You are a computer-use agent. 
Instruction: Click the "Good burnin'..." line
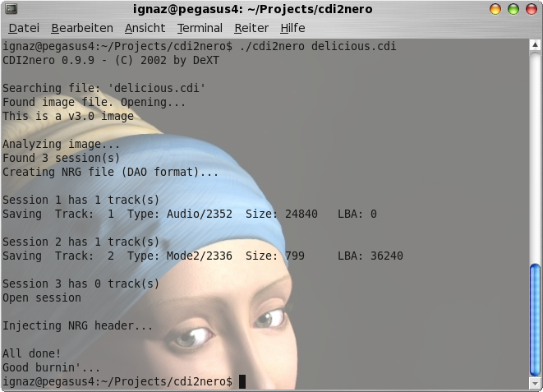tap(51, 367)
